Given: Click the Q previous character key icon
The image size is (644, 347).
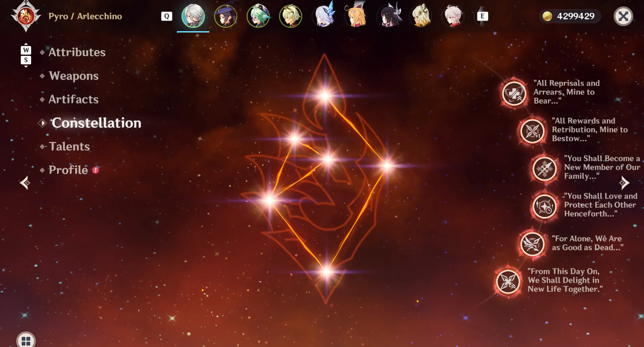Looking at the screenshot, I should (x=166, y=16).
